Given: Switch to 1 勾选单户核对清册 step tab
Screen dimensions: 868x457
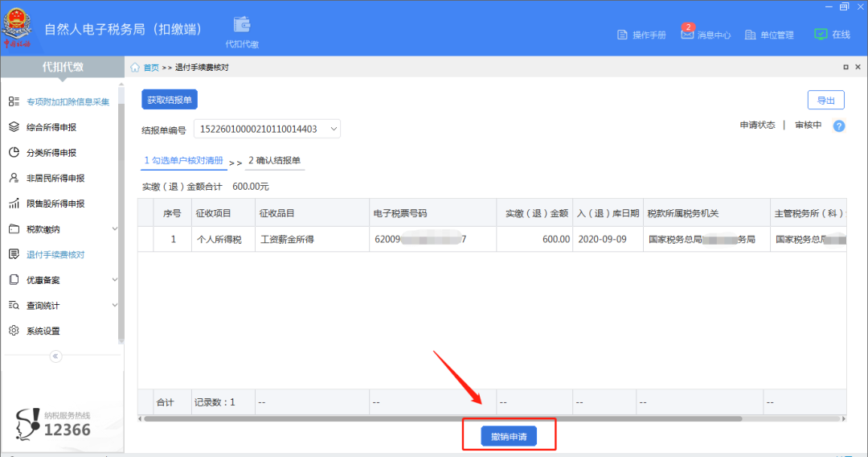Looking at the screenshot, I should [x=184, y=161].
